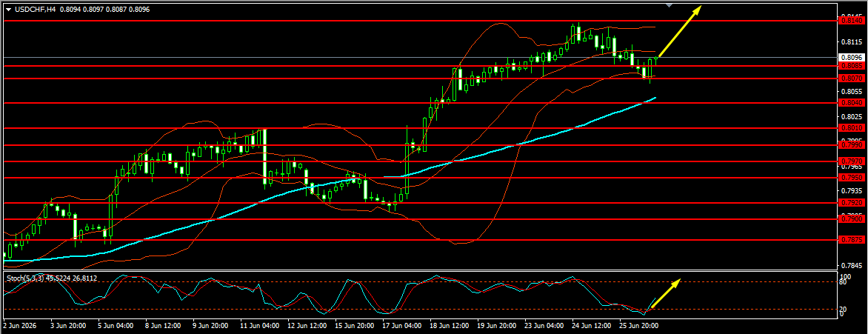Click the 17 Jun 04:00 time label
868x334 pixels.
402,324
